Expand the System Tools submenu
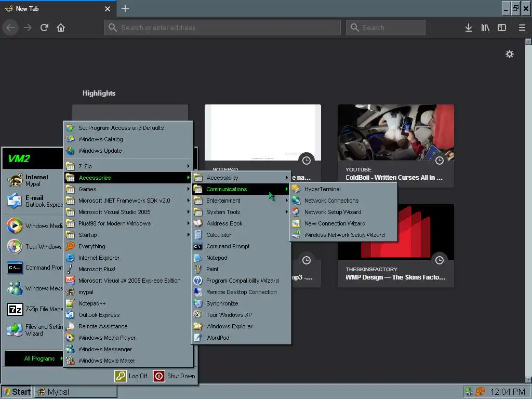 [x=241, y=212]
